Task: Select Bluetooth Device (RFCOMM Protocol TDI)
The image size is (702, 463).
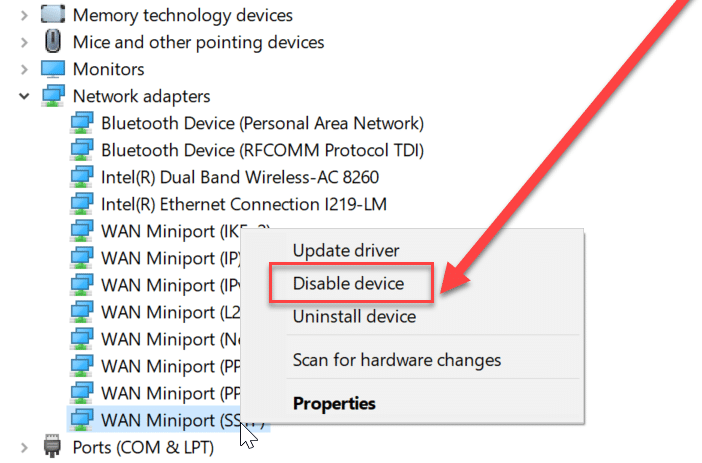Action: point(262,150)
